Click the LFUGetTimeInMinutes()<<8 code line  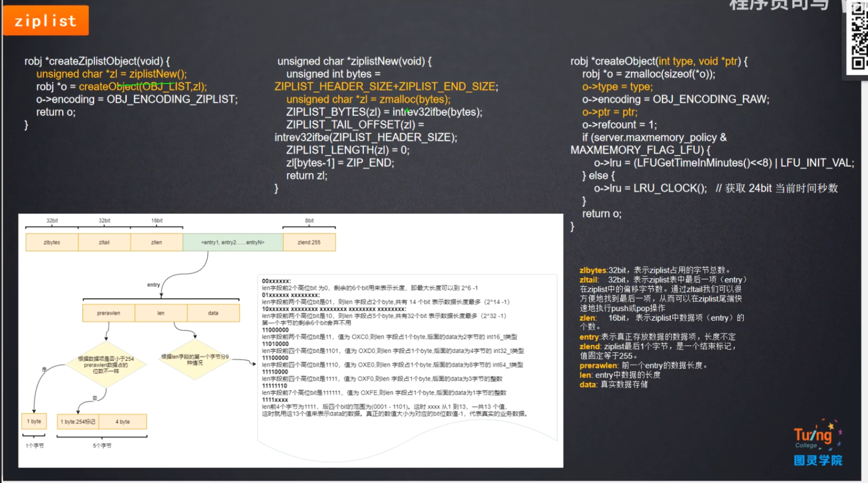(724, 163)
